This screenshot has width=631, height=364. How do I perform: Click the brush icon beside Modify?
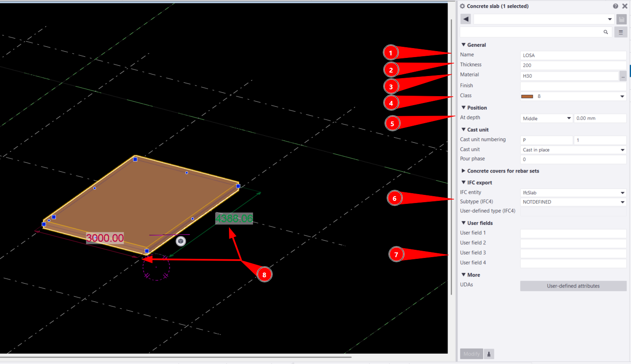coord(489,354)
